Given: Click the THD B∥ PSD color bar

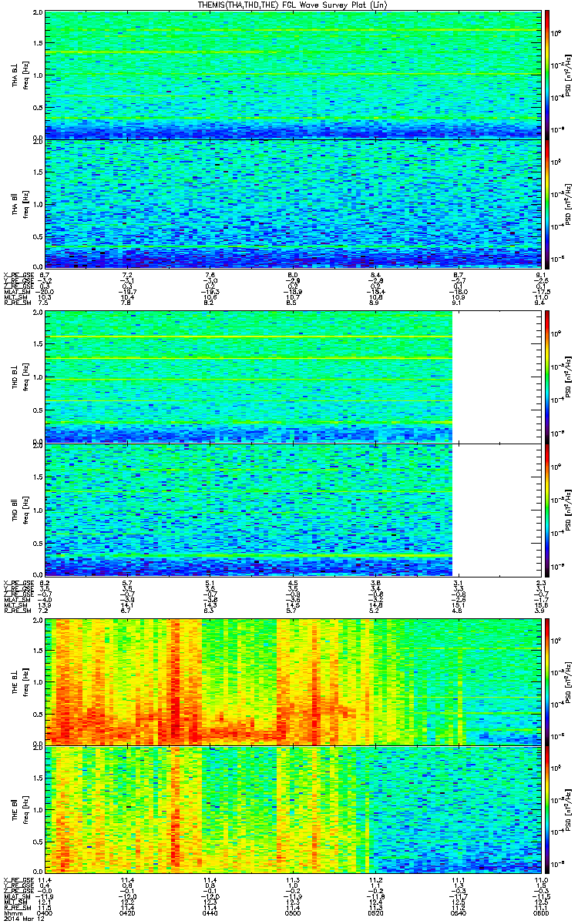Looking at the screenshot, I should (547, 509).
